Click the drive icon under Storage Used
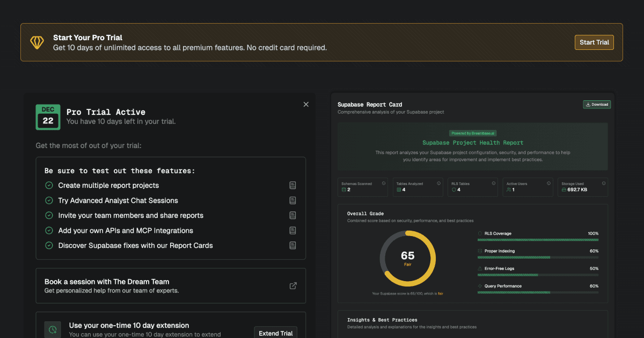Image resolution: width=644 pixels, height=338 pixels. [x=563, y=190]
